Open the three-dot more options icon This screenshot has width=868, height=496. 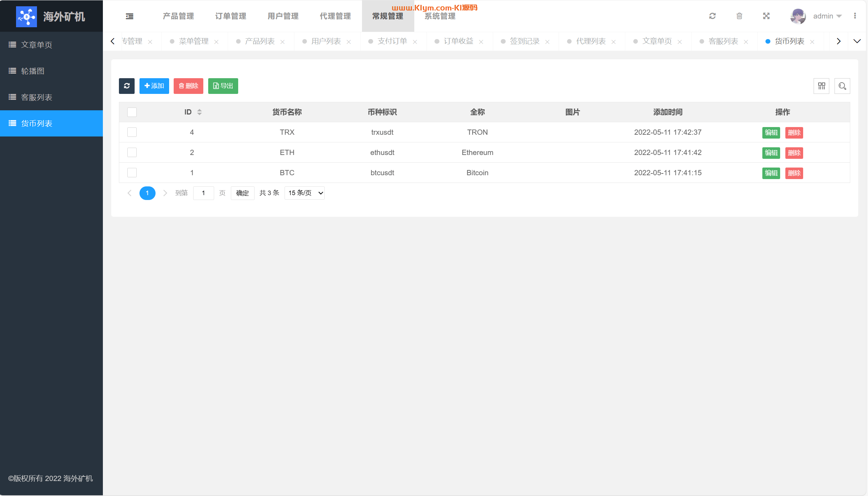point(855,16)
